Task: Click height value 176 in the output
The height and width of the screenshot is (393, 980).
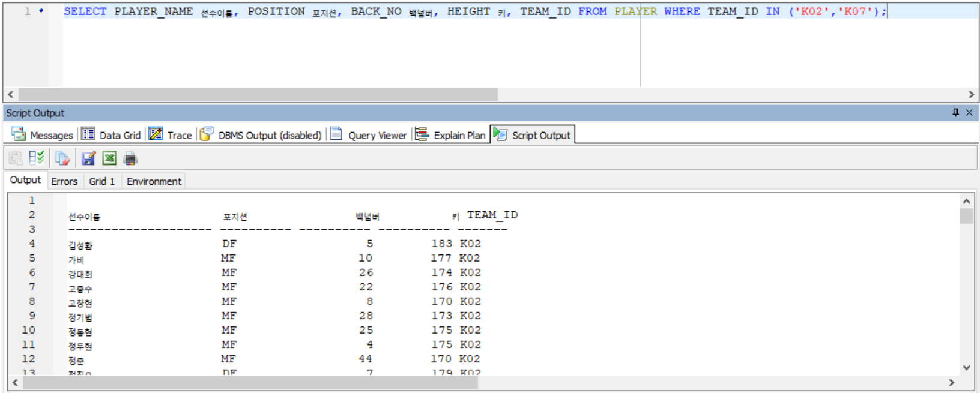Action: (x=441, y=287)
